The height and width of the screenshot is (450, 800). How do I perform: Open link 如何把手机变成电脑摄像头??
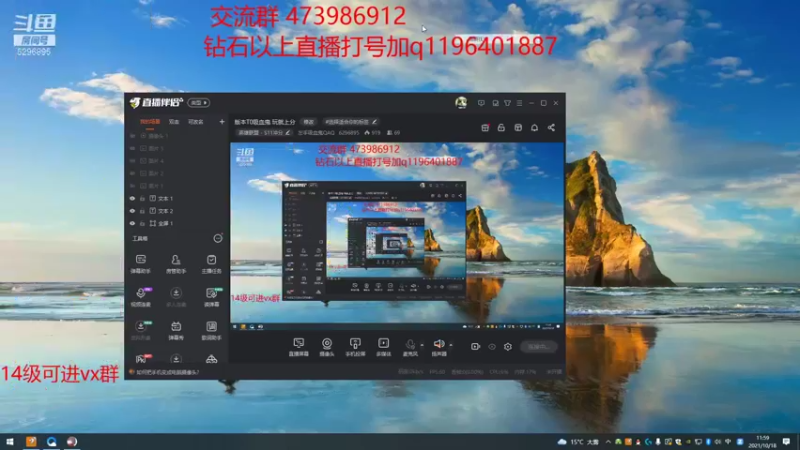coord(167,372)
